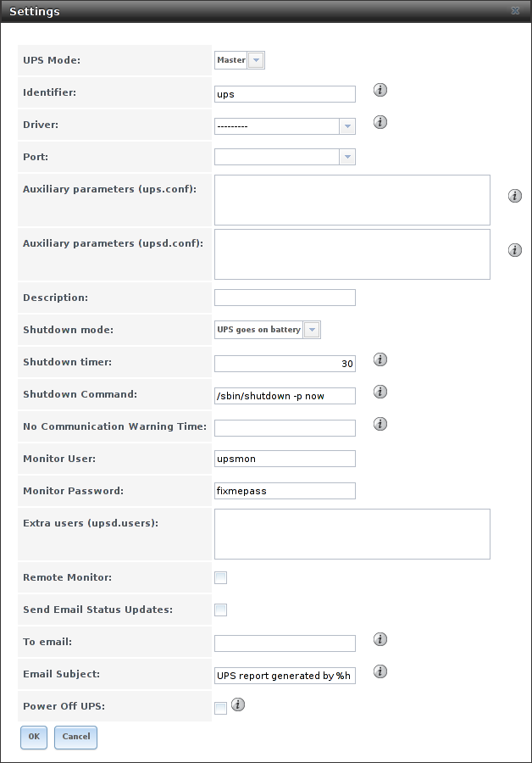Click info icon beside Driver dropdown

click(x=380, y=122)
